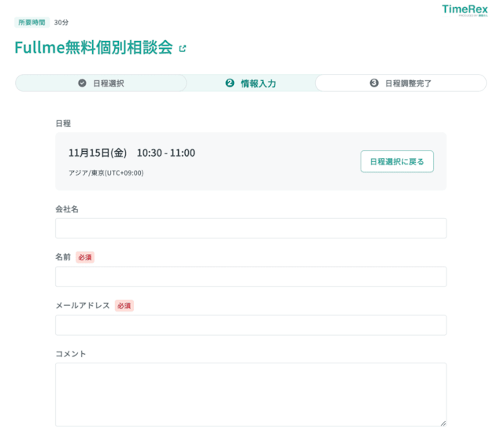
Task: Open the external link icon beside Fullme無料個別相談会
Action: point(183,49)
